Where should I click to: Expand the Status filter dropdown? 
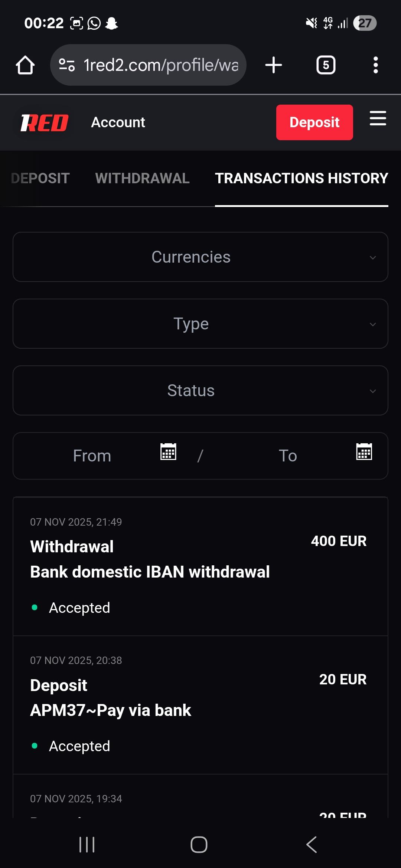click(x=200, y=390)
